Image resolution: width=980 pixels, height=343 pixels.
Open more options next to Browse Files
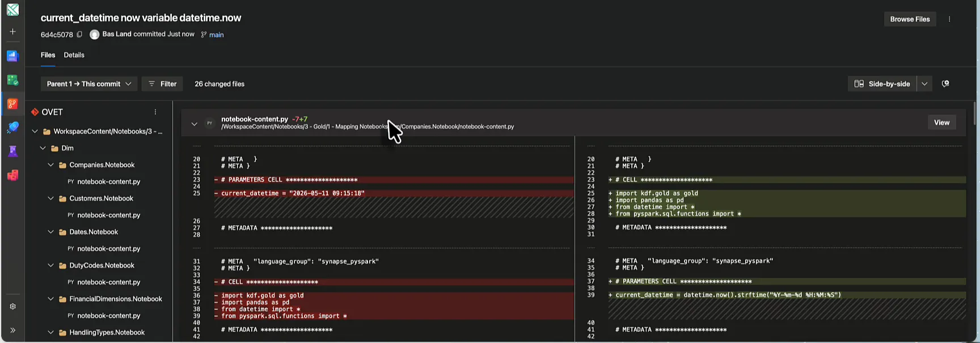click(x=949, y=19)
